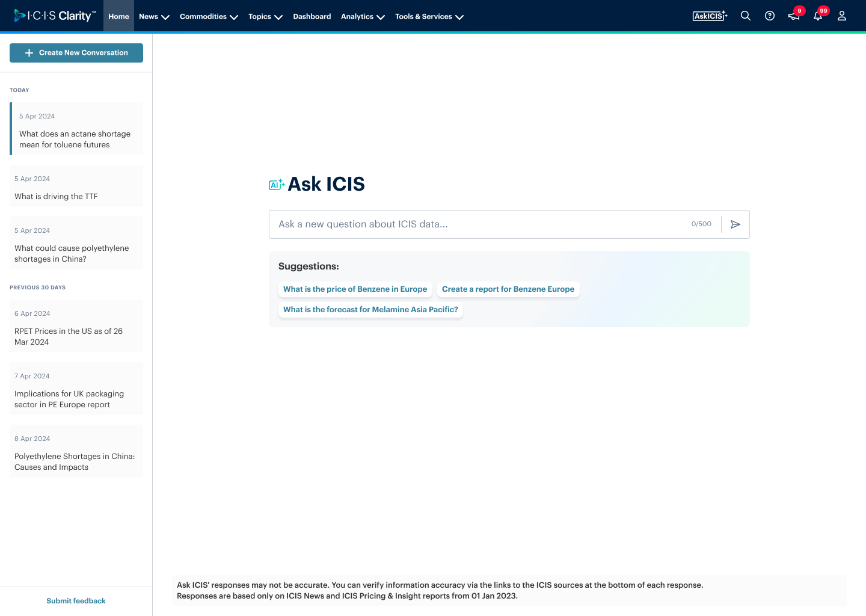Open the Topics dropdown menu
The width and height of the screenshot is (866, 616).
pyautogui.click(x=265, y=16)
